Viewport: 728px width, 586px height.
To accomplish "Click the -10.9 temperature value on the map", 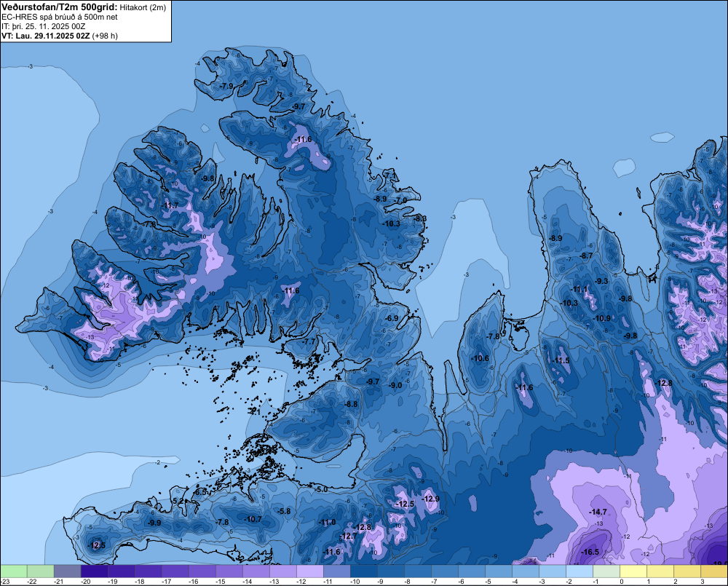I will [x=603, y=318].
